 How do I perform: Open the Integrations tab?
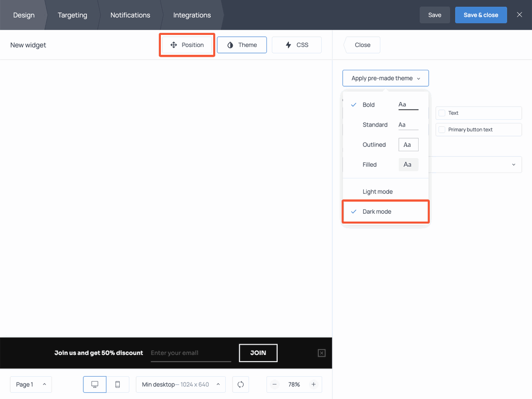191,15
